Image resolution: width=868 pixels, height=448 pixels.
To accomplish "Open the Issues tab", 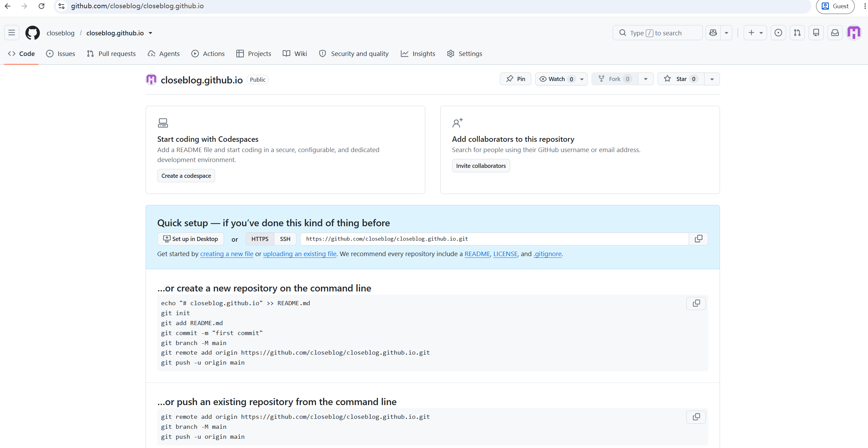I will (x=60, y=54).
